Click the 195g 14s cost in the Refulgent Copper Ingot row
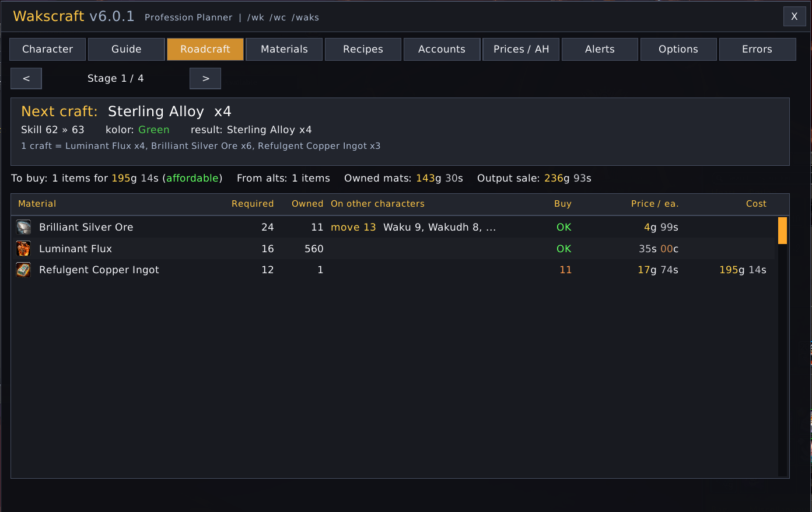The width and height of the screenshot is (812, 512). pyautogui.click(x=743, y=270)
